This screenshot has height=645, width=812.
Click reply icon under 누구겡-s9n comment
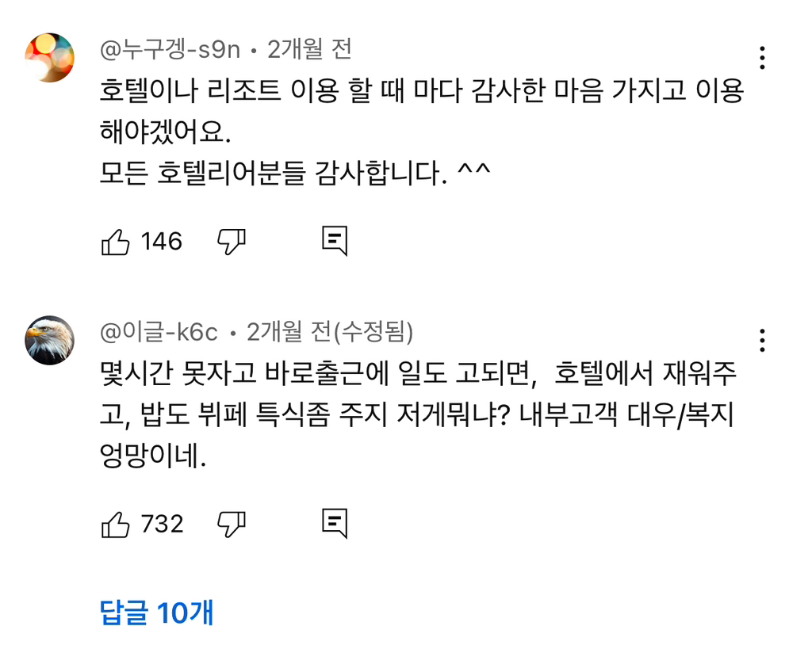tap(335, 241)
